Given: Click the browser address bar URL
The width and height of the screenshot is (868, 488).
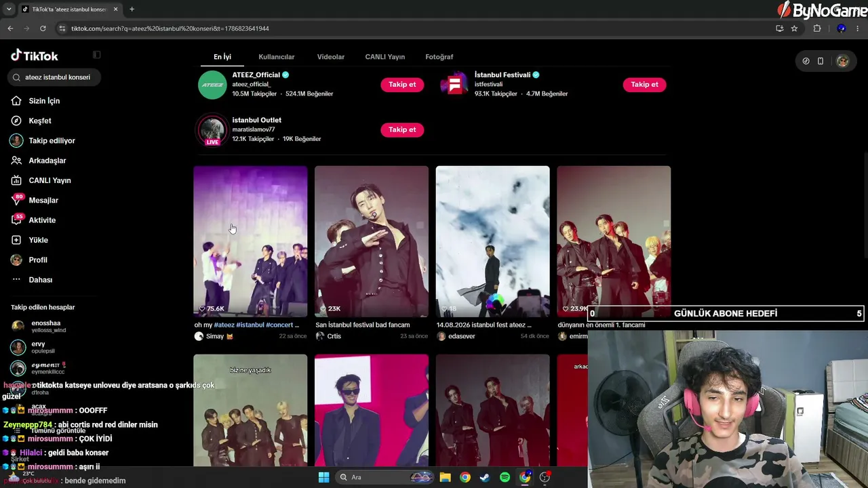Looking at the screenshot, I should coord(170,28).
